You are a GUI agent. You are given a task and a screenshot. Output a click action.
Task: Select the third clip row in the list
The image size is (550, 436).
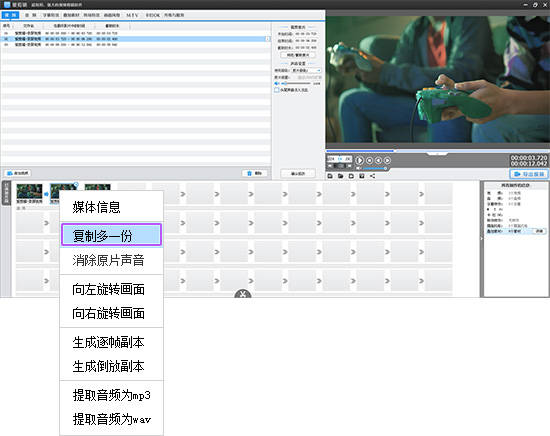point(135,45)
